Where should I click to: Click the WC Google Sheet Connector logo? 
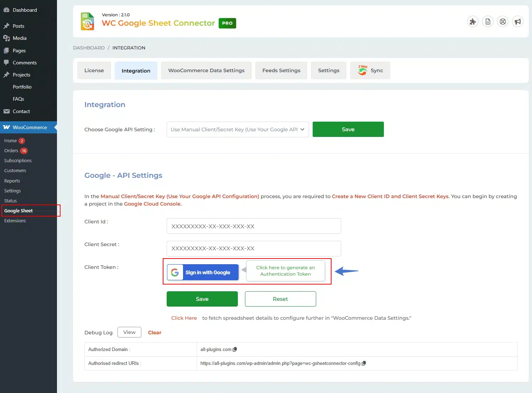click(88, 22)
